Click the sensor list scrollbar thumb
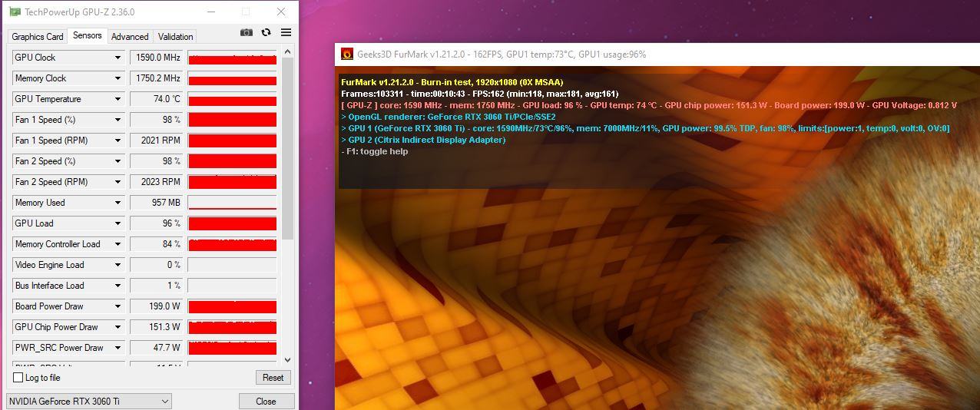 tap(288, 150)
